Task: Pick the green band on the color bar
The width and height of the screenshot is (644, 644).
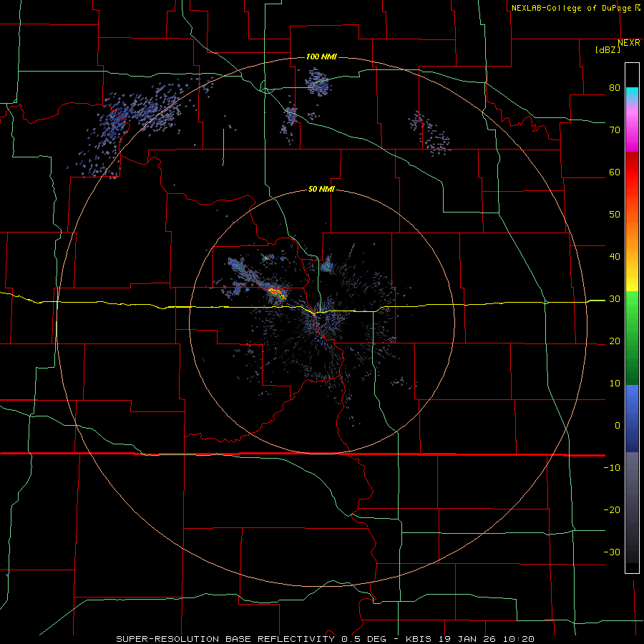Action: click(632, 338)
